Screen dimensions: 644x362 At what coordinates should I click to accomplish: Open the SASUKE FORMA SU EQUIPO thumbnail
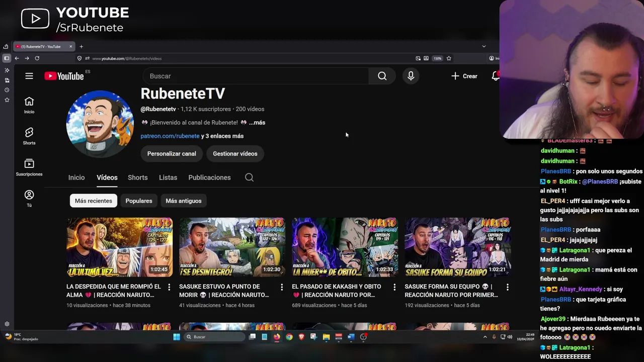pos(458,247)
